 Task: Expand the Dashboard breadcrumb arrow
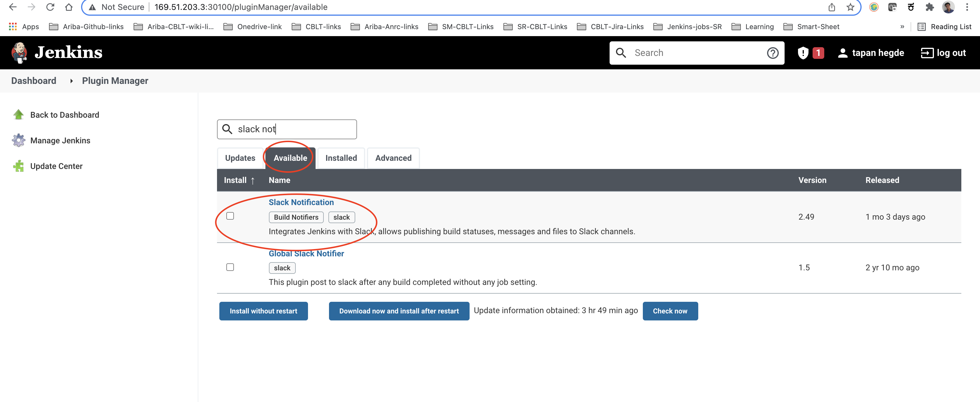(x=71, y=81)
